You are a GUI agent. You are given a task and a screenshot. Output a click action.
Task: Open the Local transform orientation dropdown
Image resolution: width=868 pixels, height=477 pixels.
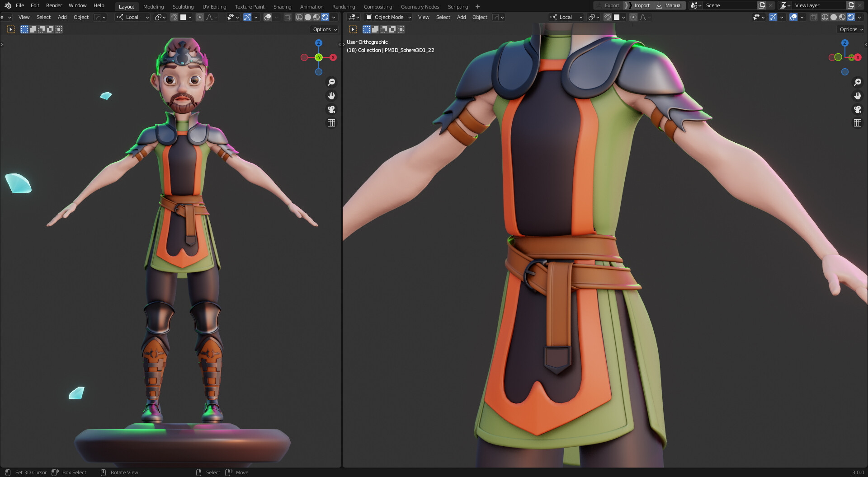pyautogui.click(x=132, y=17)
